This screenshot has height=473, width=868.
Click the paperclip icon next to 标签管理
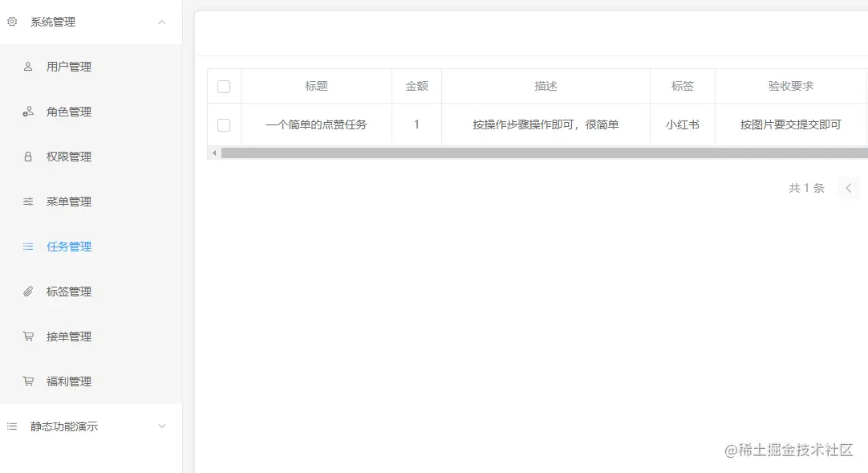28,292
